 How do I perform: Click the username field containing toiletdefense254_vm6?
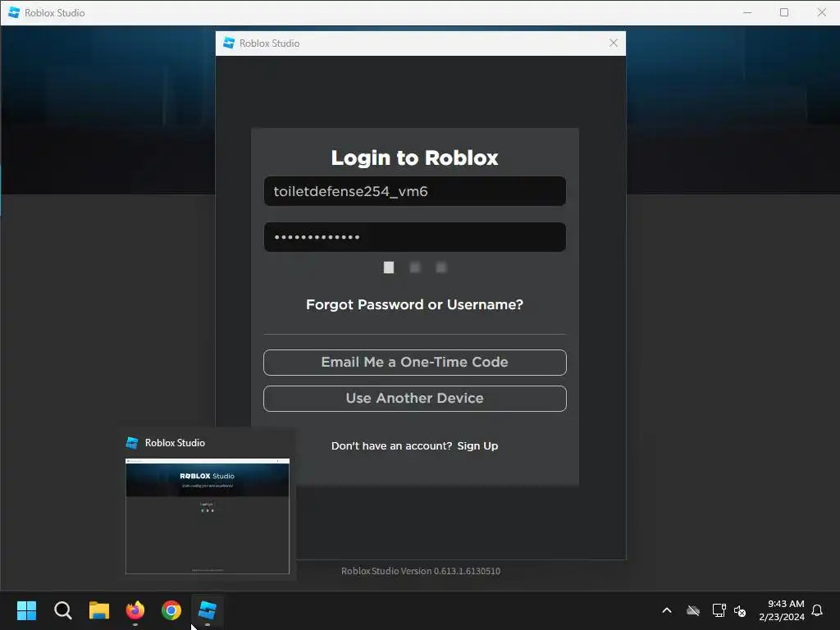point(414,191)
